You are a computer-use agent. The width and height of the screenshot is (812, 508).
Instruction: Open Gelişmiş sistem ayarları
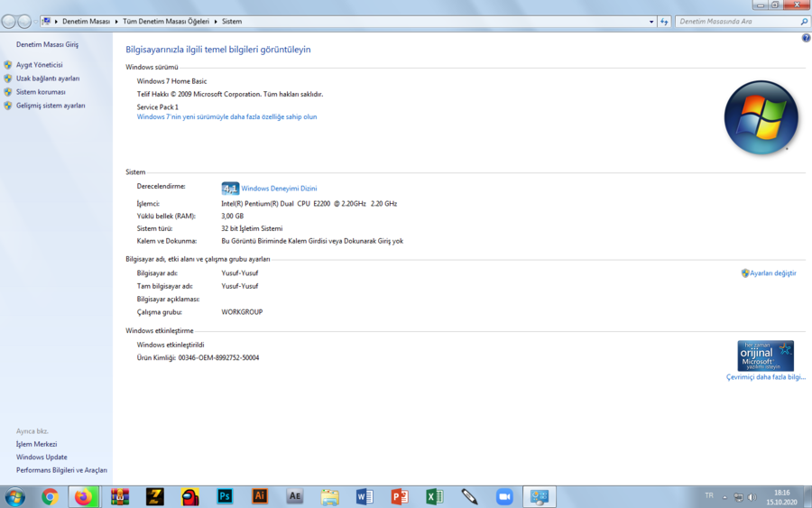(51, 106)
